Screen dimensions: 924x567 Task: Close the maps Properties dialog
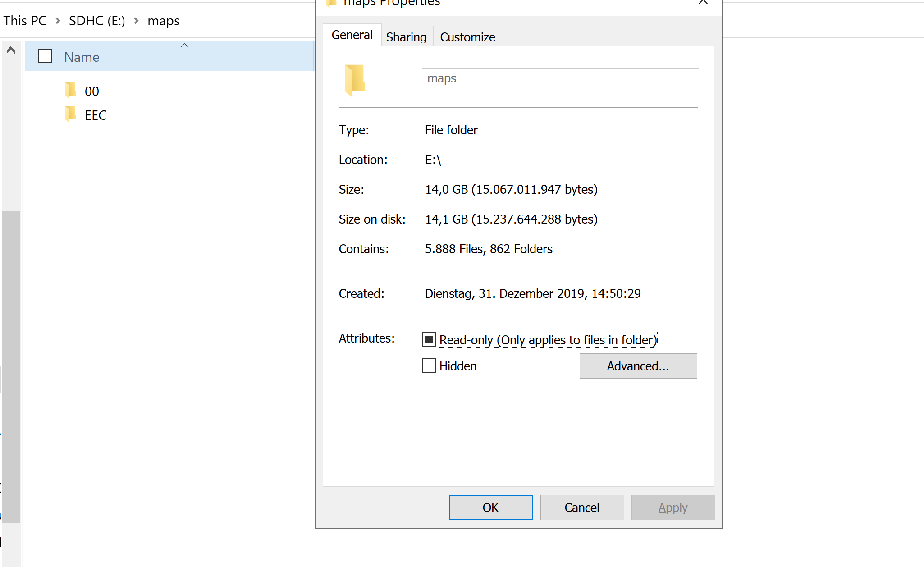click(x=703, y=3)
